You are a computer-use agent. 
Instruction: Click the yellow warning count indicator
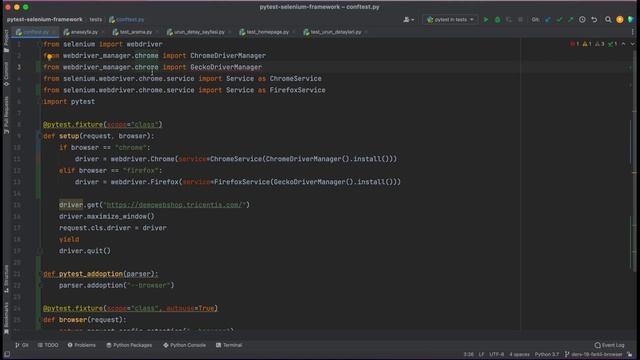click(x=587, y=44)
